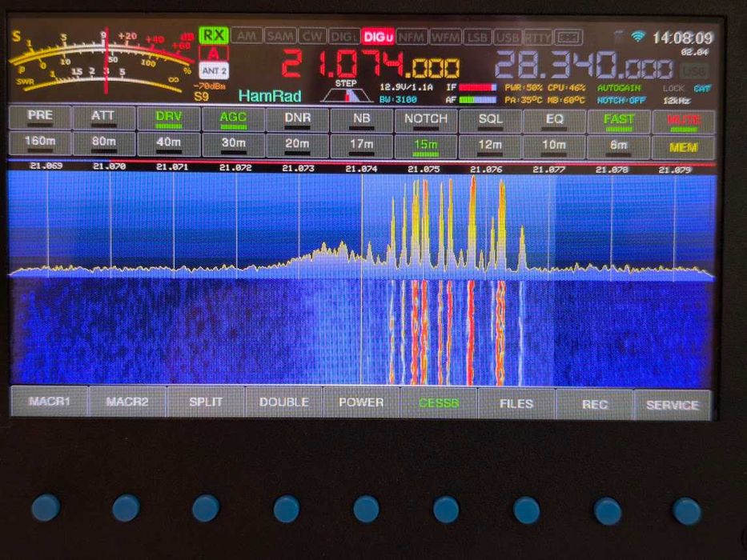Tap the 14:08:09 clock
Screen dimensions: 747x560
click(683, 38)
